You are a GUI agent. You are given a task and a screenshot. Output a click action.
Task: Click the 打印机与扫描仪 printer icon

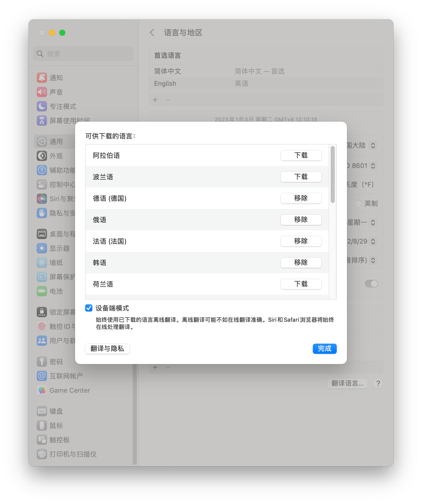[42, 454]
